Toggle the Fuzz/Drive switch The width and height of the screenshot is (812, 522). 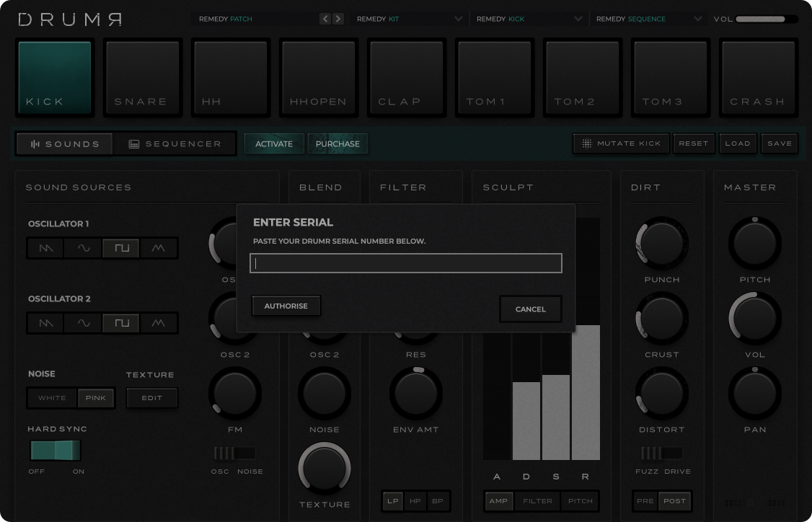(x=662, y=453)
